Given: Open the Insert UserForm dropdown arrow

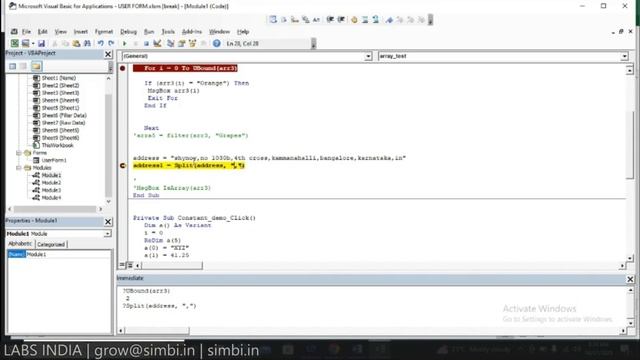Looking at the screenshot, I should coord(33,43).
